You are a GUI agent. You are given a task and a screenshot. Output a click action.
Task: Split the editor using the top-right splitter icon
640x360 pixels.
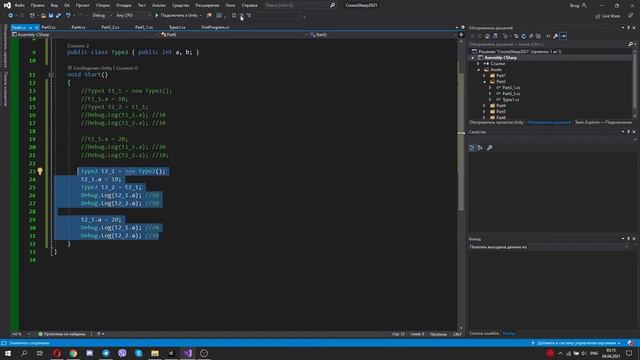(x=461, y=35)
